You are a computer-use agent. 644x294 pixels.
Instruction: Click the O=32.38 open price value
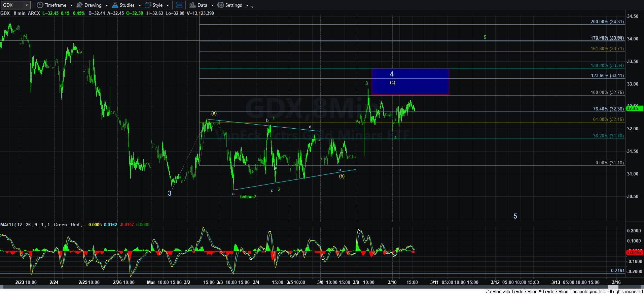[x=134, y=13]
